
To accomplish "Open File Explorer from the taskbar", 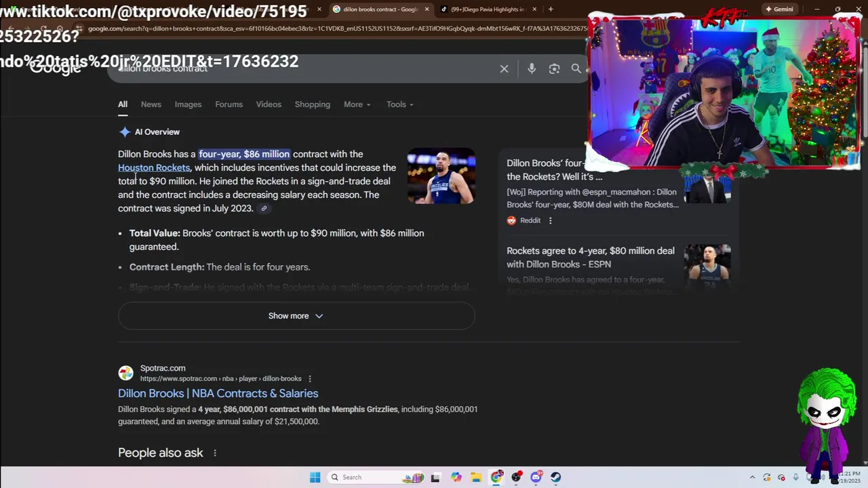I will tap(476, 477).
